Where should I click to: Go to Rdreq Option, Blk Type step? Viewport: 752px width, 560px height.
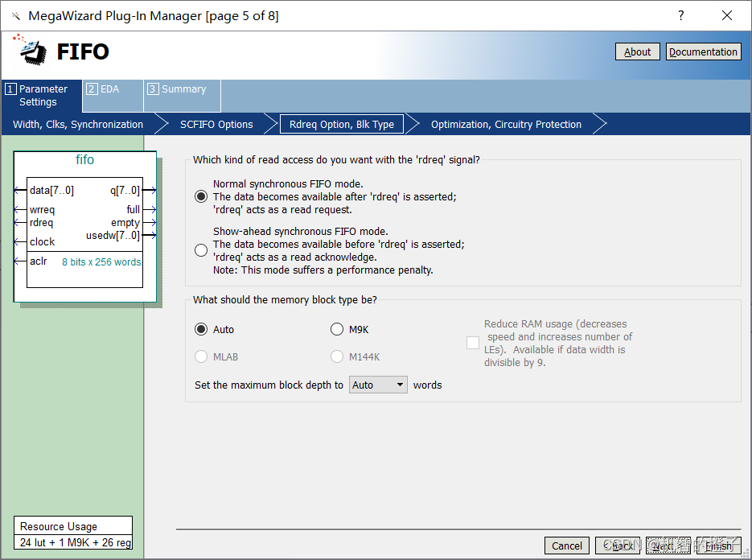pos(342,124)
